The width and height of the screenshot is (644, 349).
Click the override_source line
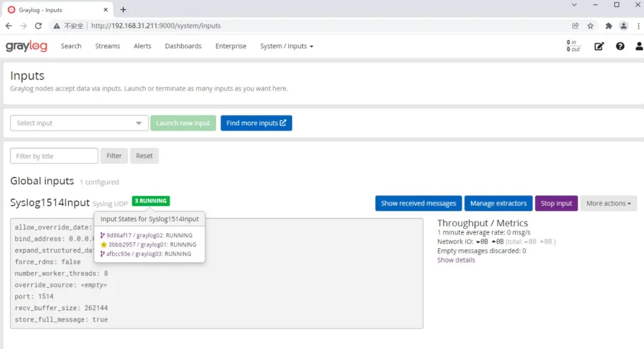(x=61, y=285)
